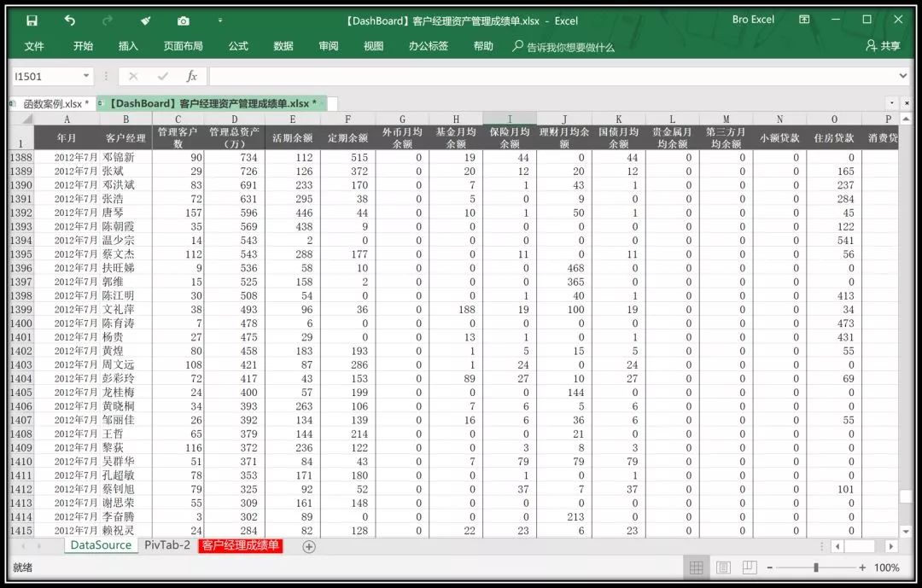Image resolution: width=922 pixels, height=588 pixels.
Task: Click the Redo arrow icon
Action: pyautogui.click(x=108, y=21)
